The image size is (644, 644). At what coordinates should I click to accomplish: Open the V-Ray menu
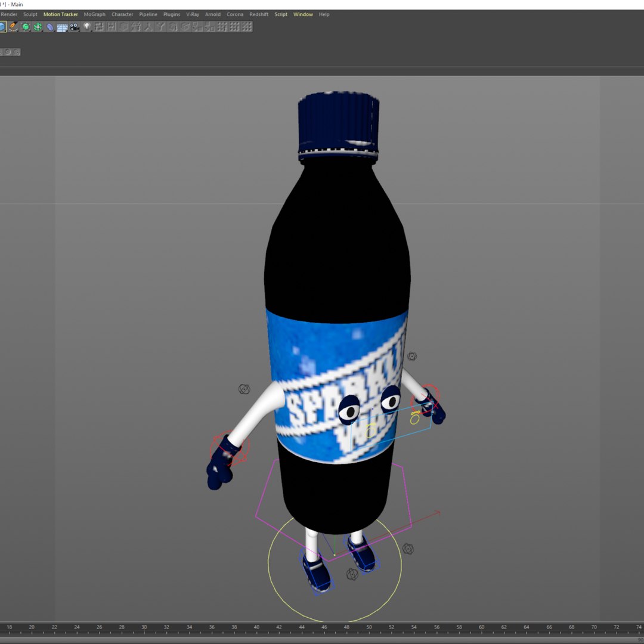[x=193, y=14]
